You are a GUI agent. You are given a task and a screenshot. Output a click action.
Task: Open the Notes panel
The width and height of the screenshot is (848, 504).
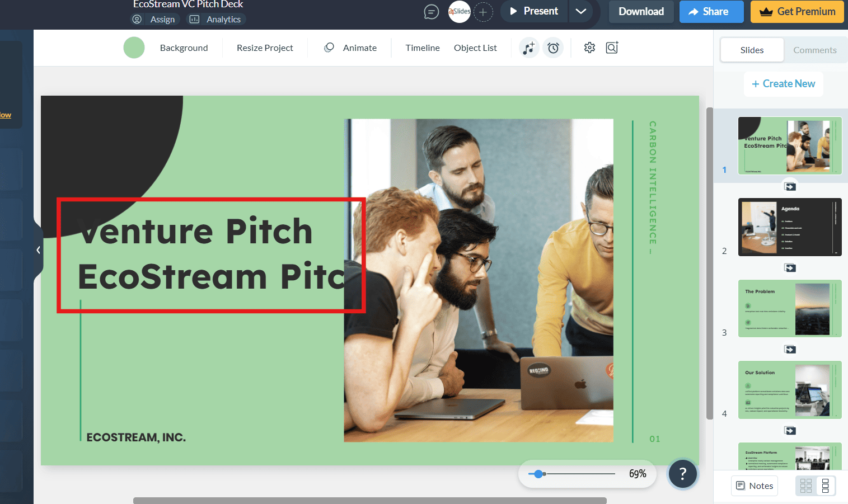(x=755, y=486)
